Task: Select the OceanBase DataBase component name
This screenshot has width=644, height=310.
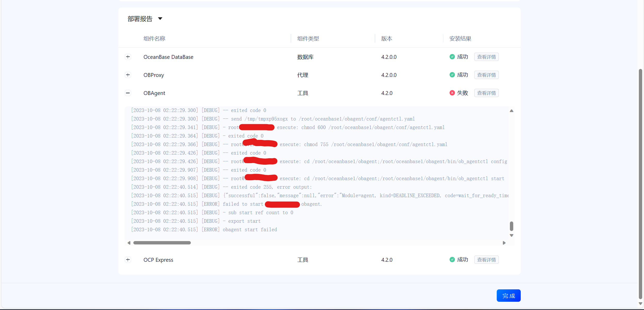Action: coord(168,57)
